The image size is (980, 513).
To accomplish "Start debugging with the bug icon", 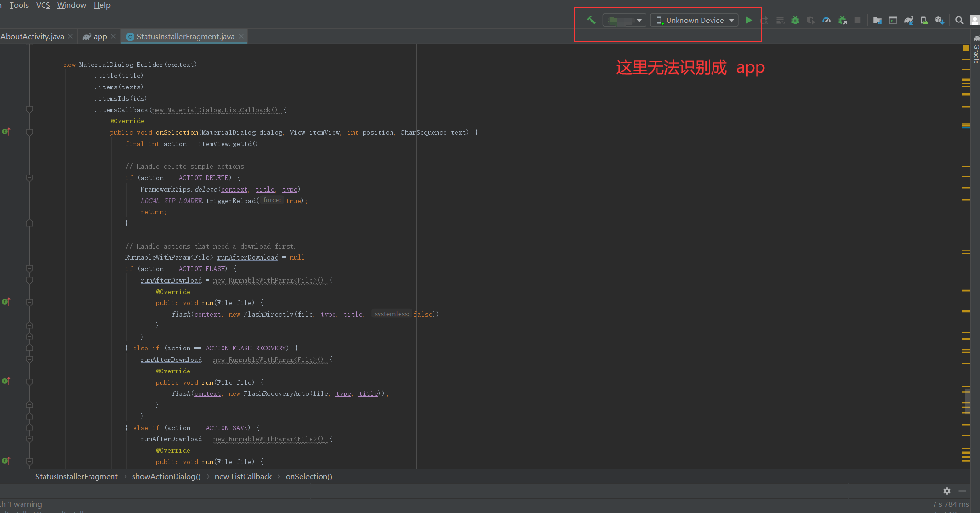I will (x=796, y=20).
